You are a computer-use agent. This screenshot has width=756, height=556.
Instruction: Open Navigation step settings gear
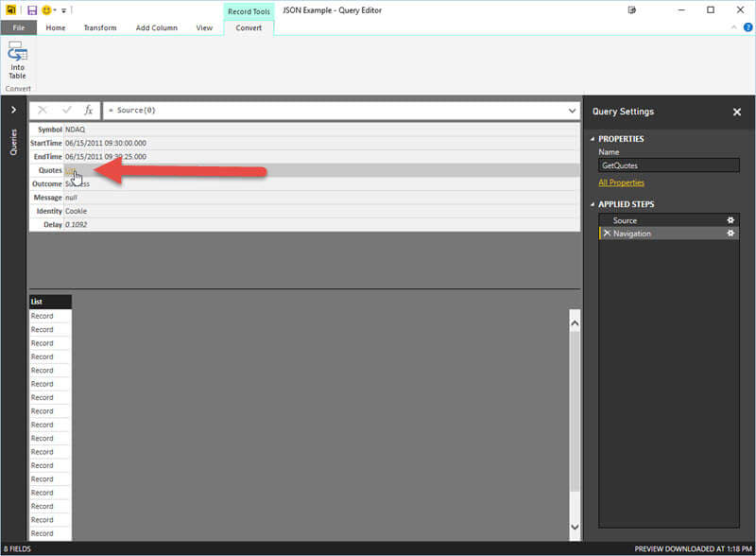click(730, 234)
